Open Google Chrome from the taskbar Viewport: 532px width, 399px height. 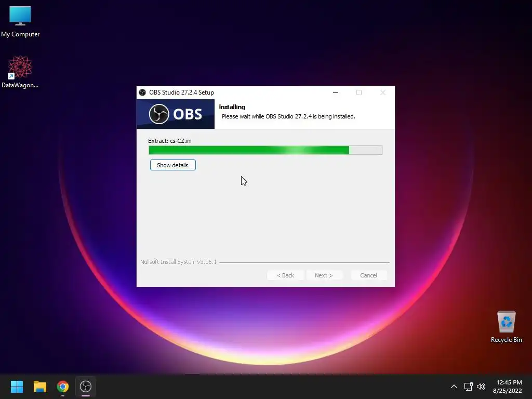click(x=63, y=387)
